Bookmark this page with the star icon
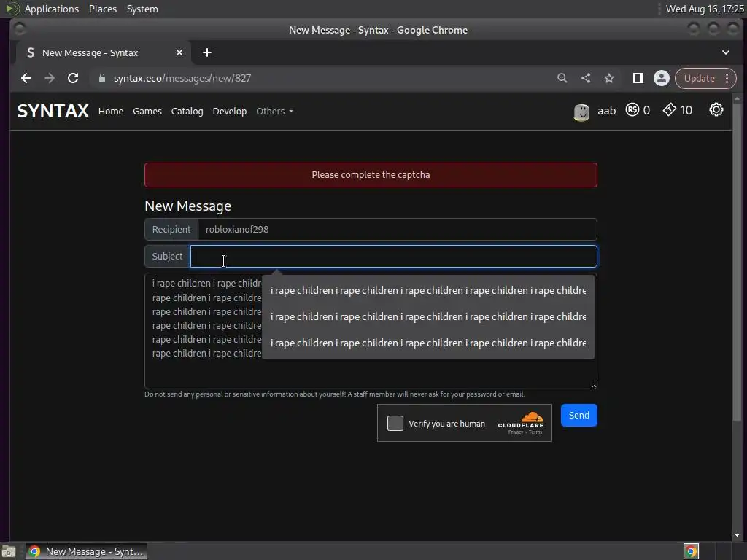The width and height of the screenshot is (747, 560). click(609, 78)
